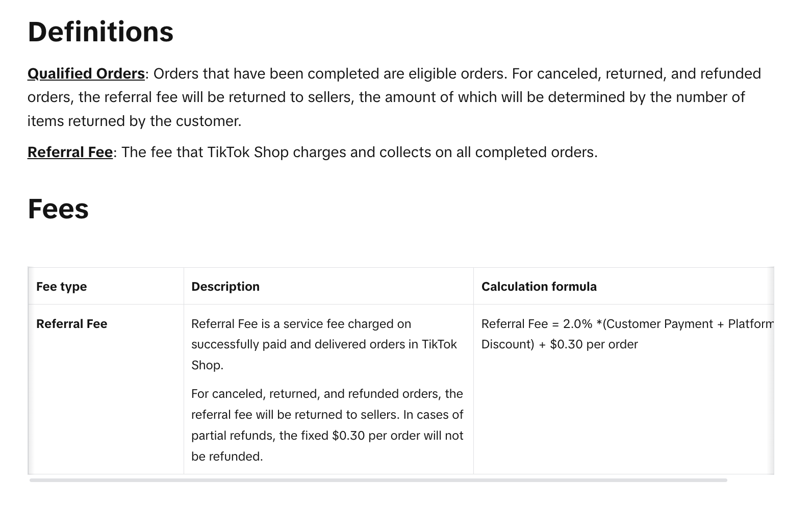Click the bold Referral Fee table cell
812x506 pixels.
[72, 324]
